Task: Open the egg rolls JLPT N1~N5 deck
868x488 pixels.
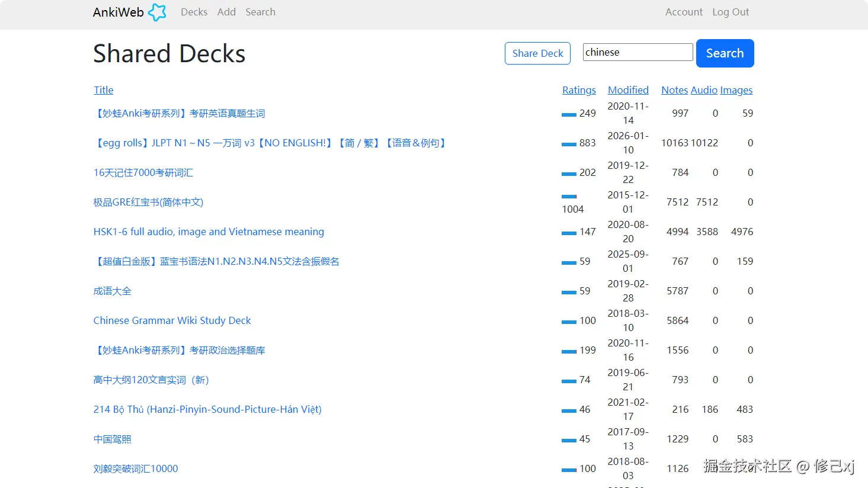Action: (270, 143)
